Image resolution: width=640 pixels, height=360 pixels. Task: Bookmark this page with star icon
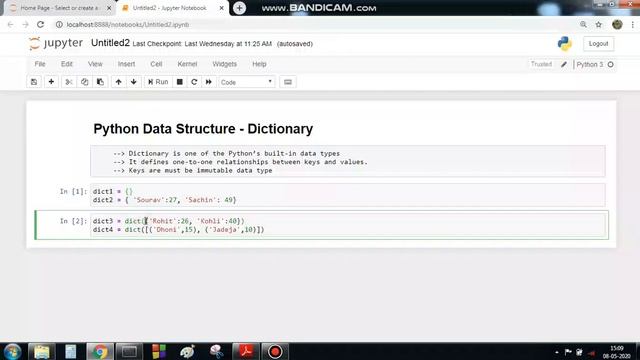tap(598, 24)
